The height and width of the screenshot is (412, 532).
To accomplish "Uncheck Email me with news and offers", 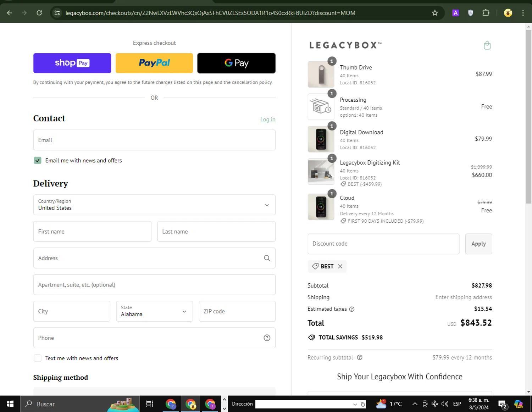I will click(x=38, y=161).
